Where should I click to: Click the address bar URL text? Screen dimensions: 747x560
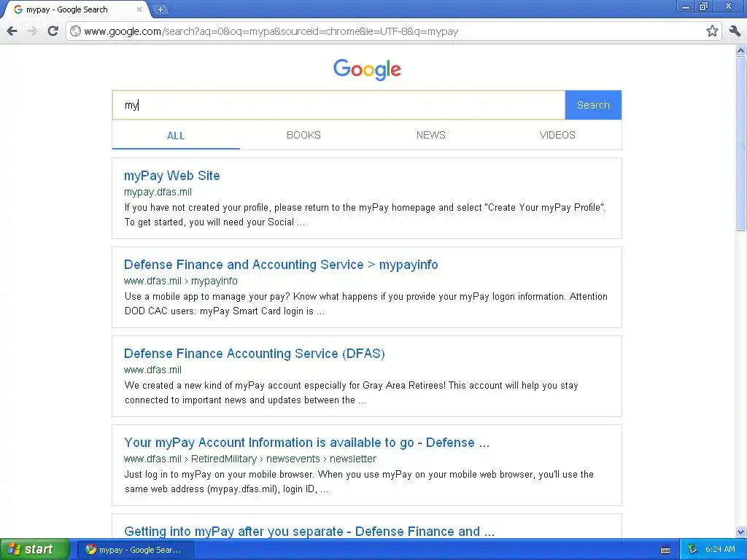[271, 31]
